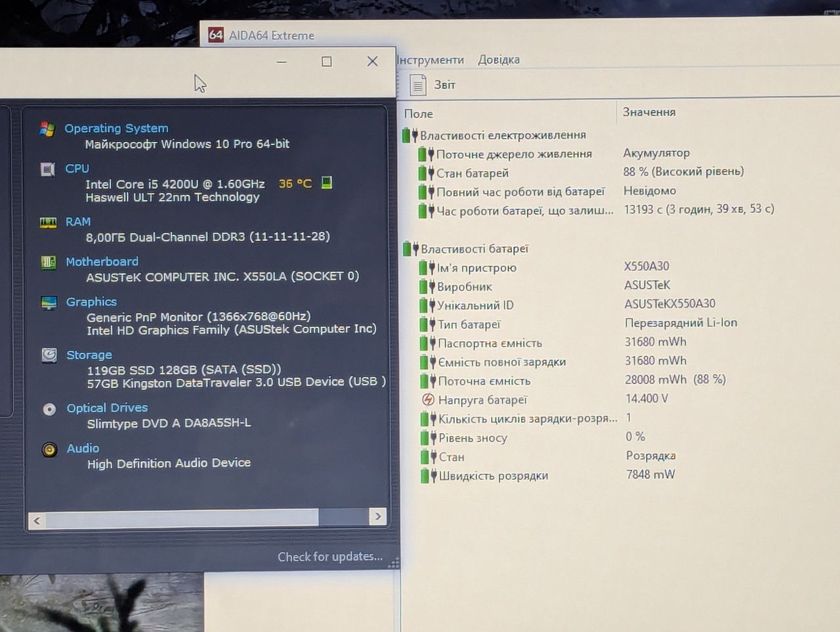Viewport: 840px width, 632px height.
Task: Click the battery icon beside Швидкість розрядки
Action: tap(429, 476)
